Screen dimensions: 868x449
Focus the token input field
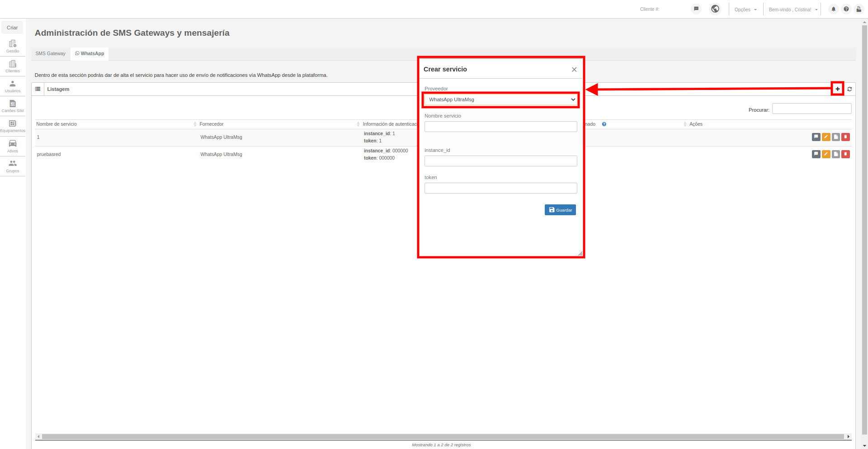(501, 188)
